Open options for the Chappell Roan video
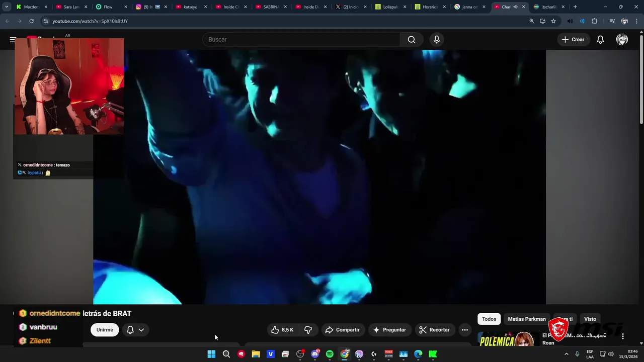This screenshot has width=644, height=362. (623, 336)
